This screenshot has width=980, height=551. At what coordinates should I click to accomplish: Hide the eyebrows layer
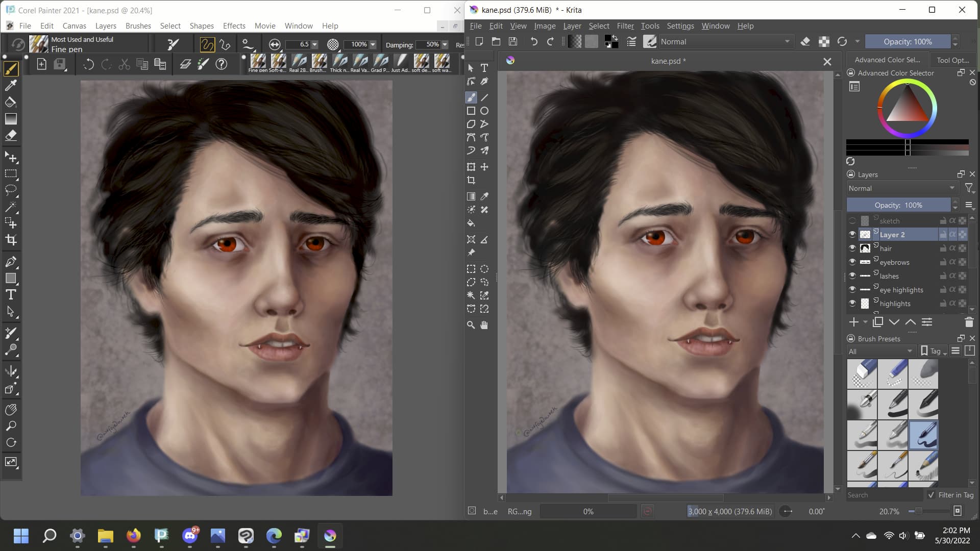click(852, 262)
